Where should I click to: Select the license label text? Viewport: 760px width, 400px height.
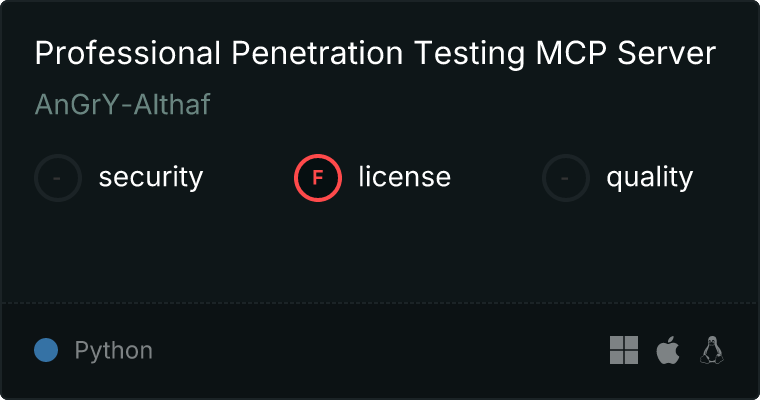tap(404, 178)
